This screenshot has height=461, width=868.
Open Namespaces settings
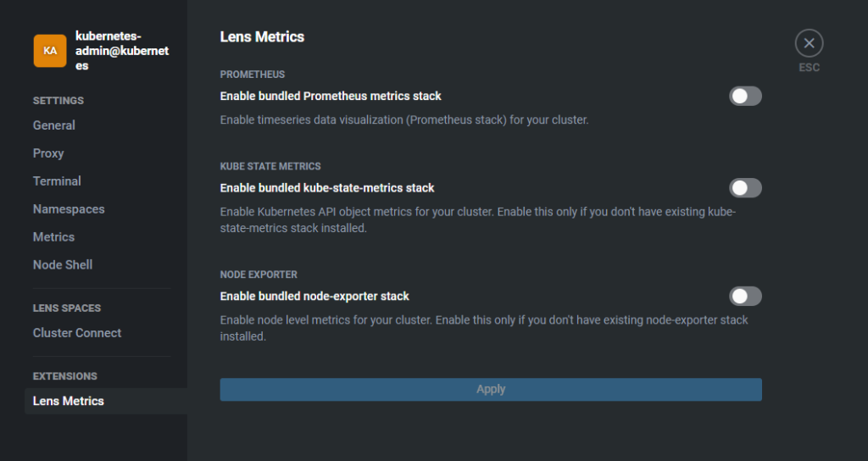(69, 209)
